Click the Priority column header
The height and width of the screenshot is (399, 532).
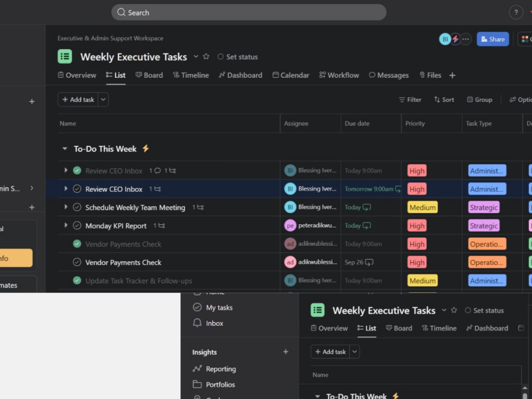click(431, 123)
